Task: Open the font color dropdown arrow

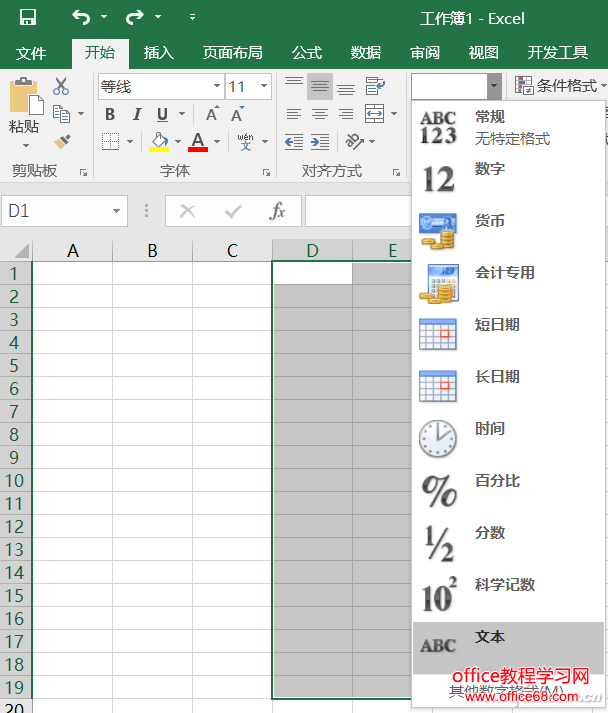Action: pos(217,142)
